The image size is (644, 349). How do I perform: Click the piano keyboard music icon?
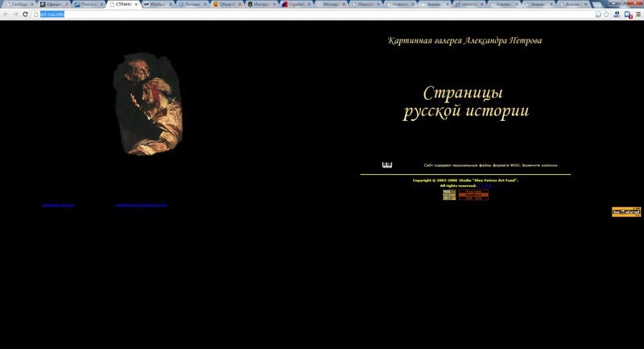pos(387,165)
